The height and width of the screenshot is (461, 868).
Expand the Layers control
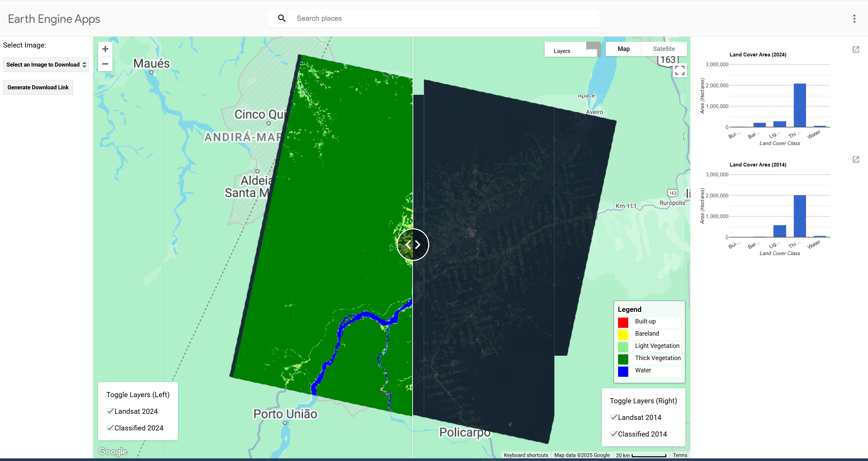pos(562,50)
